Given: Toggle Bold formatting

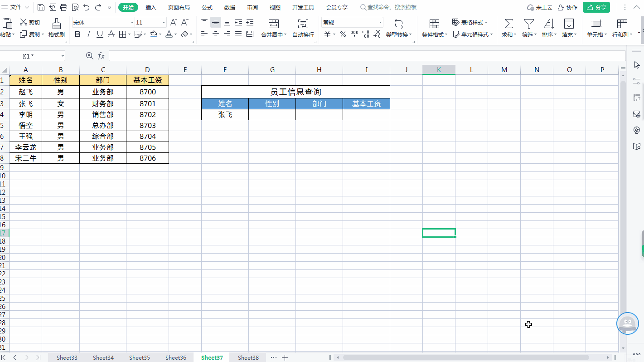Looking at the screenshot, I should [x=77, y=34].
